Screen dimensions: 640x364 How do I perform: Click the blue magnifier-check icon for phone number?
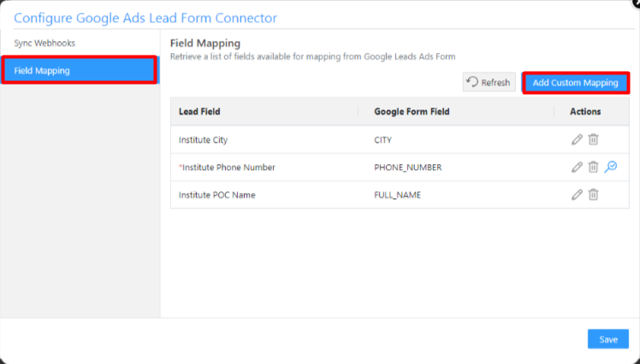(610, 167)
